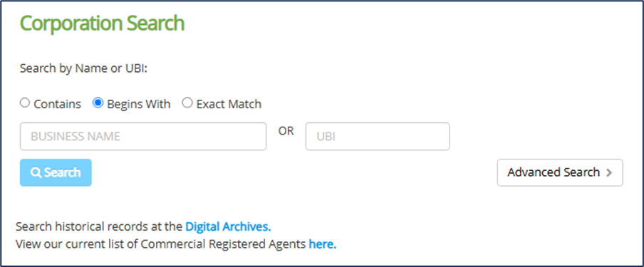This screenshot has height=267, width=644.
Task: Click the "Search historical records" sentence
Action: 143,226
